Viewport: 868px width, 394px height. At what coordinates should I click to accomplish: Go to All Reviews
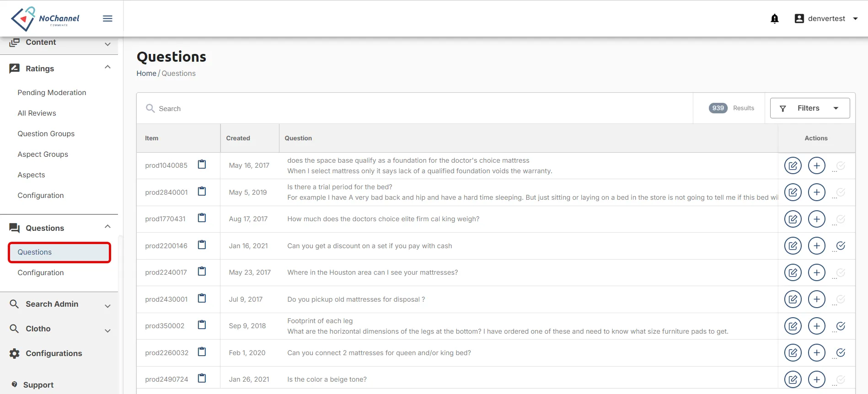[x=37, y=113]
